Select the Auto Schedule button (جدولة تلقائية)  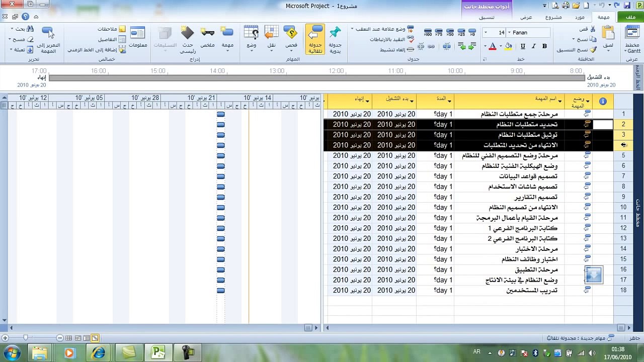click(315, 39)
